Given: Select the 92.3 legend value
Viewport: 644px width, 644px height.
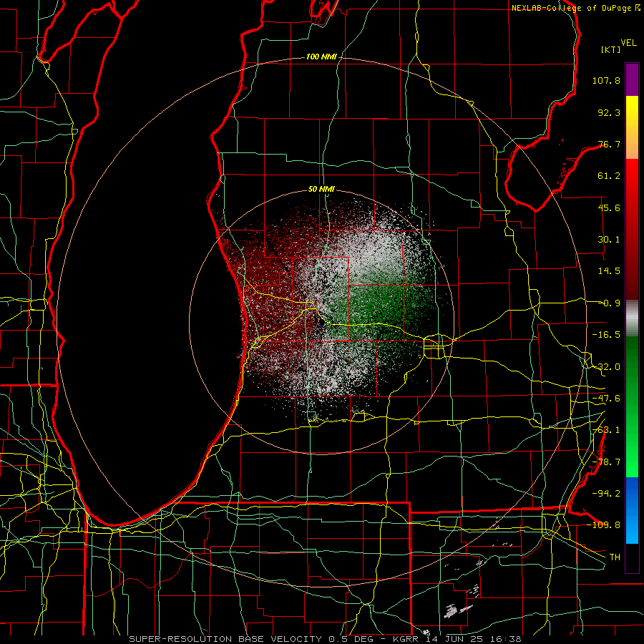Looking at the screenshot, I should click(609, 112).
